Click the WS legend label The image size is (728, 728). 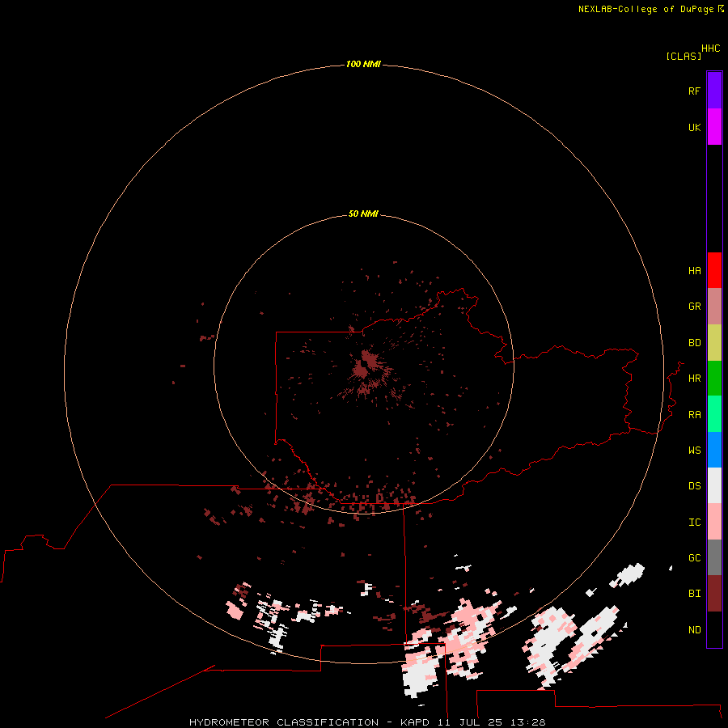[x=694, y=450]
